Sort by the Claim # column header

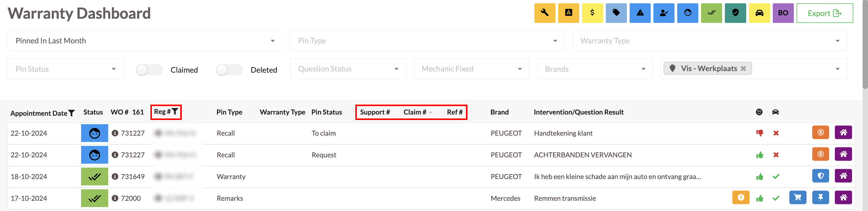pyautogui.click(x=415, y=112)
